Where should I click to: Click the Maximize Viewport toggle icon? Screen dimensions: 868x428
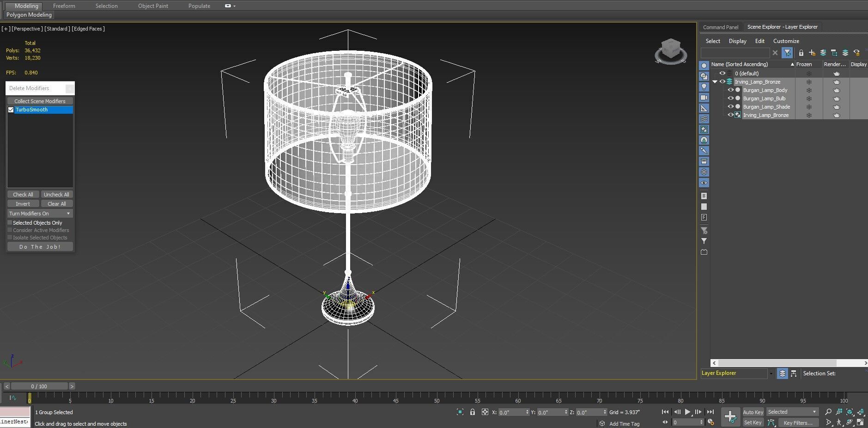(x=861, y=422)
